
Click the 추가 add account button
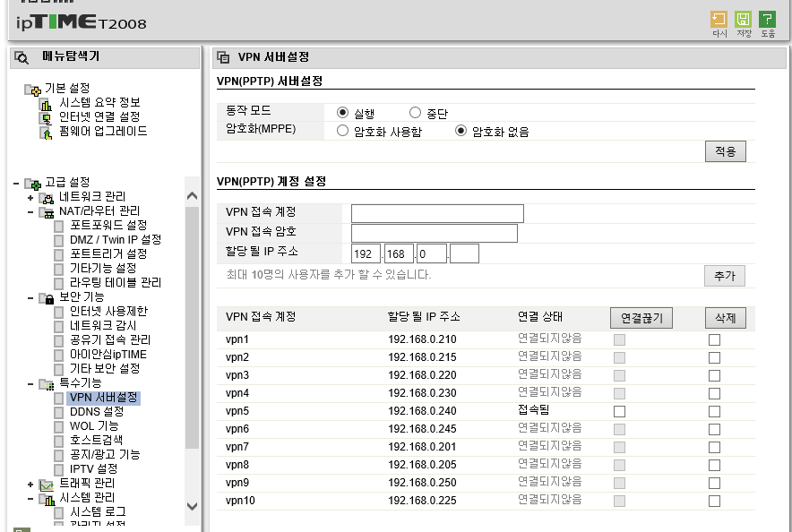click(724, 276)
